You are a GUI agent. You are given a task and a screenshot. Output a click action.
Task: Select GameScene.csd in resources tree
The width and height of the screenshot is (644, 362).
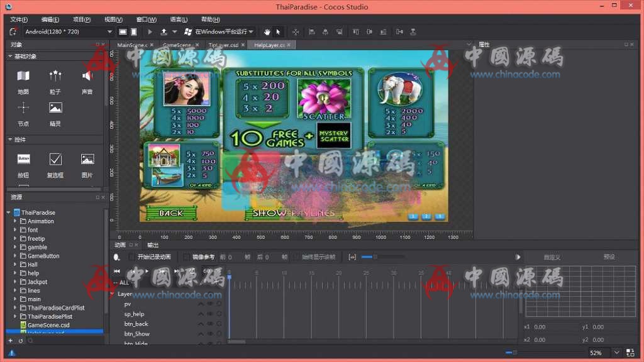(48, 325)
